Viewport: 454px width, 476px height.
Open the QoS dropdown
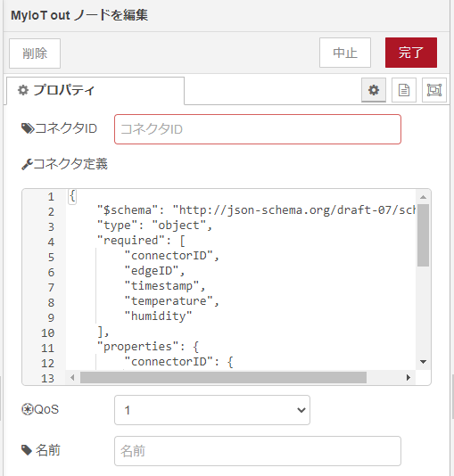pos(212,410)
